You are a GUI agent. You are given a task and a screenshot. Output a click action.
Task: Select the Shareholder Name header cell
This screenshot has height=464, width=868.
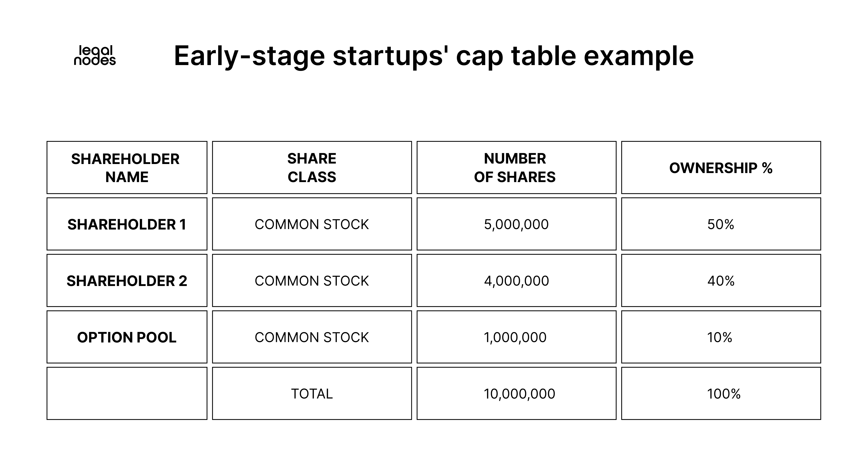coord(127,168)
